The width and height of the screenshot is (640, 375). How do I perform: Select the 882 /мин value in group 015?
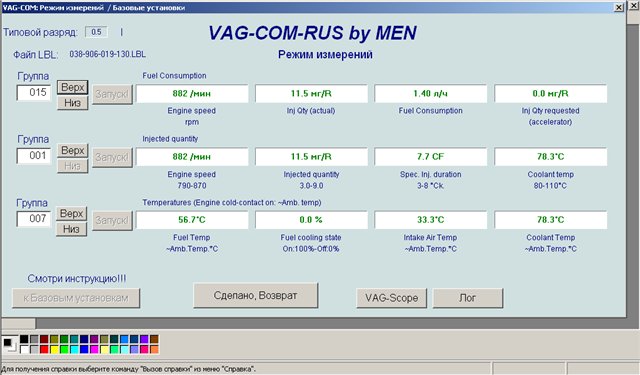tap(192, 93)
